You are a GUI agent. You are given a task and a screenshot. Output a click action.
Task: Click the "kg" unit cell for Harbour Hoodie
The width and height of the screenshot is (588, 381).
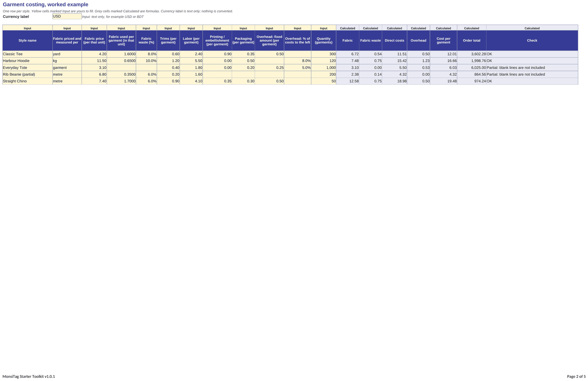(67, 61)
